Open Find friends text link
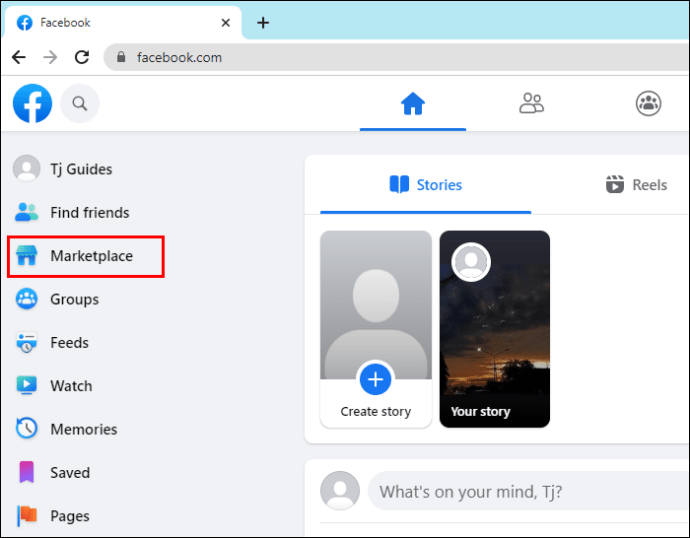Viewport: 690px width, 538px height. tap(90, 212)
